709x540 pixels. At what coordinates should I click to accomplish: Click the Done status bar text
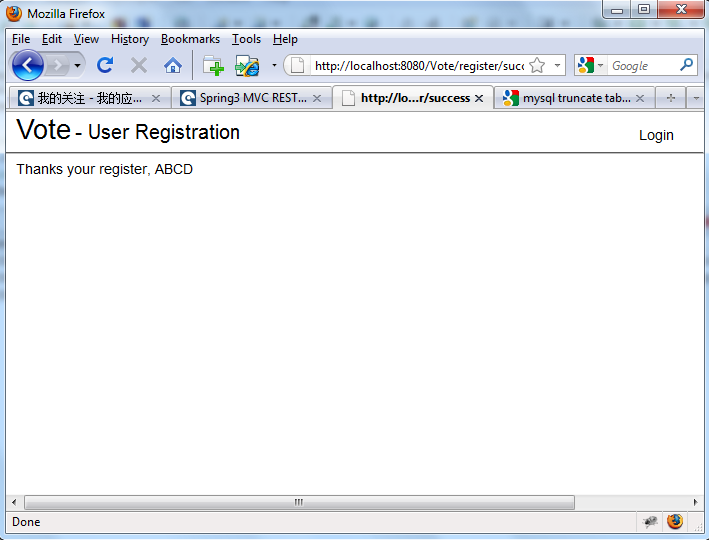pyautogui.click(x=26, y=522)
